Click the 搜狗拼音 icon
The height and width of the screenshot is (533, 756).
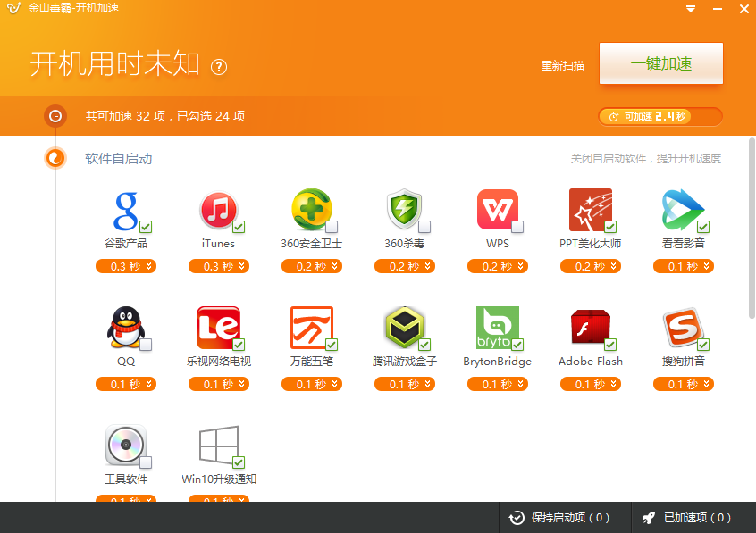click(684, 328)
